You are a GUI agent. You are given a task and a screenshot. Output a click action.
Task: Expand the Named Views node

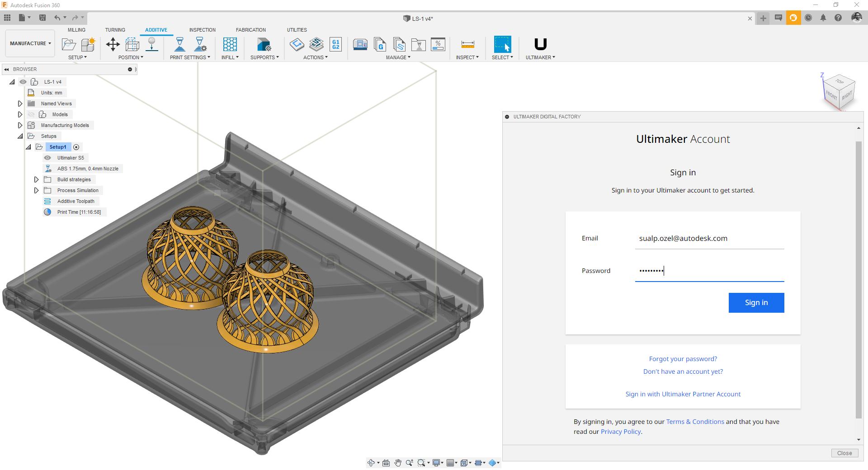coord(20,103)
